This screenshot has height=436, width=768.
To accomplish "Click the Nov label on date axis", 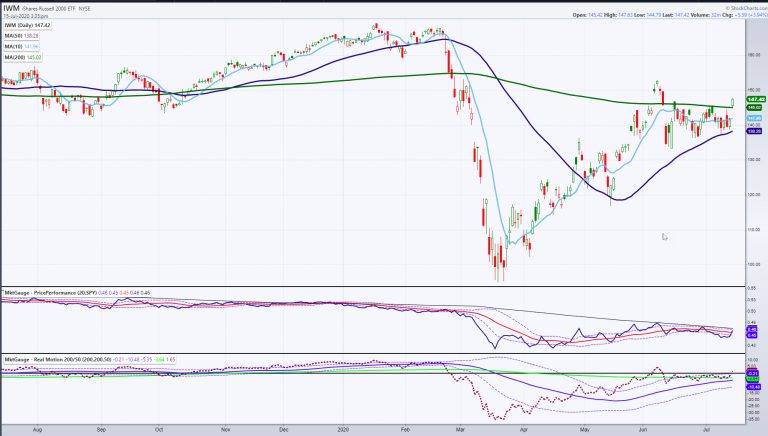I will 226,430.
